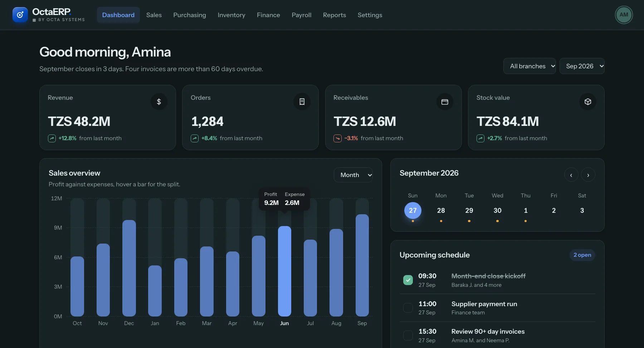Go to the next calendar week
The image size is (644, 348).
pyautogui.click(x=588, y=175)
